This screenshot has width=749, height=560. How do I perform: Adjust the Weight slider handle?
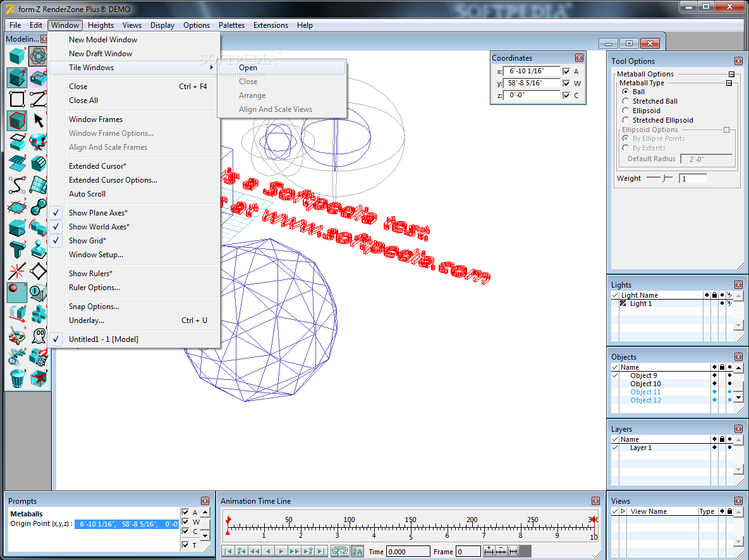(664, 178)
